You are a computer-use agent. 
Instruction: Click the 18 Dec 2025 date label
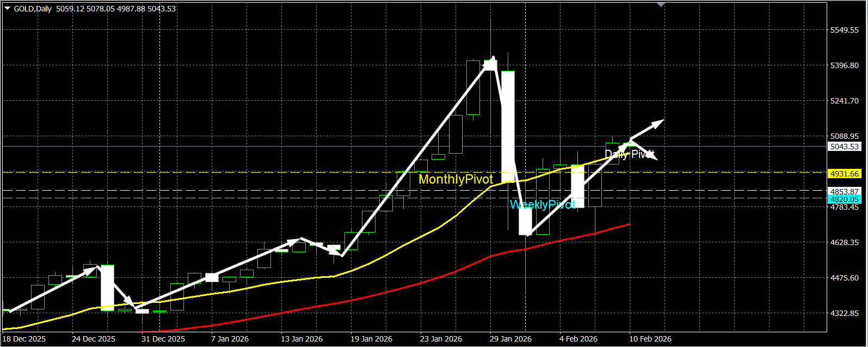pyautogui.click(x=24, y=339)
